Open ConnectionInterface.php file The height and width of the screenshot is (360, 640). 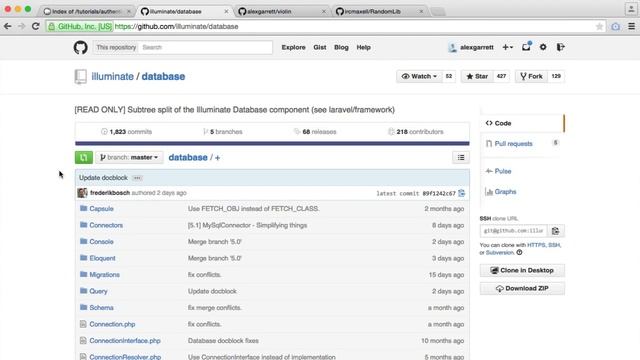pyautogui.click(x=125, y=341)
